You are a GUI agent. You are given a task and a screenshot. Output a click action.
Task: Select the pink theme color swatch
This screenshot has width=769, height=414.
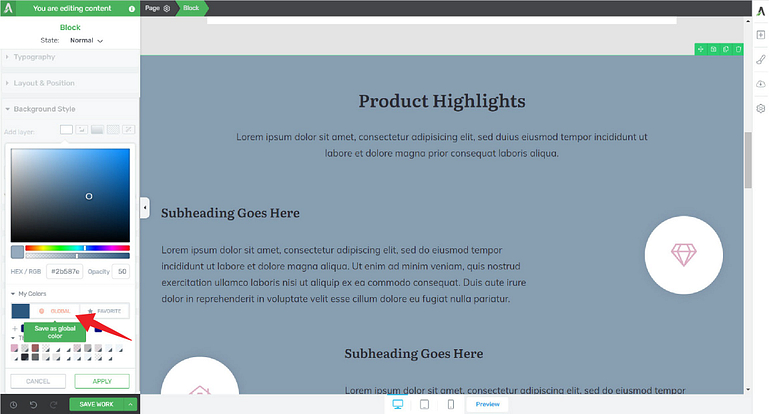point(14,348)
